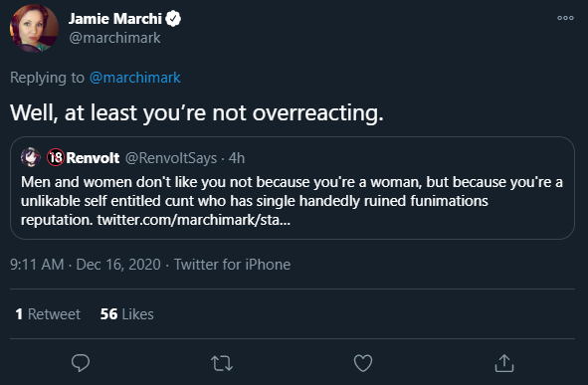Follow the twitter.com/marchimark/sta... link
Screen dimensions: 588x385
click(x=193, y=220)
